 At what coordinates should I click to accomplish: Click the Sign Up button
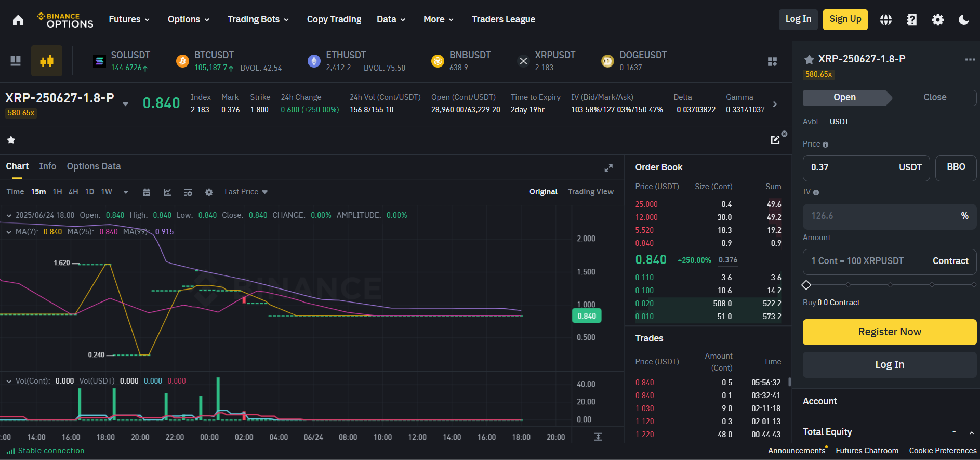point(845,19)
